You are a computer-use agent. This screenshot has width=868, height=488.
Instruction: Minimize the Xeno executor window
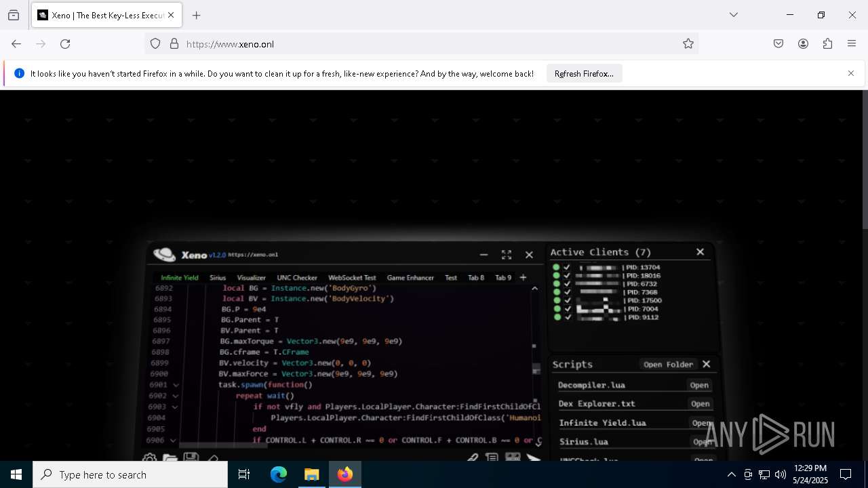484,255
